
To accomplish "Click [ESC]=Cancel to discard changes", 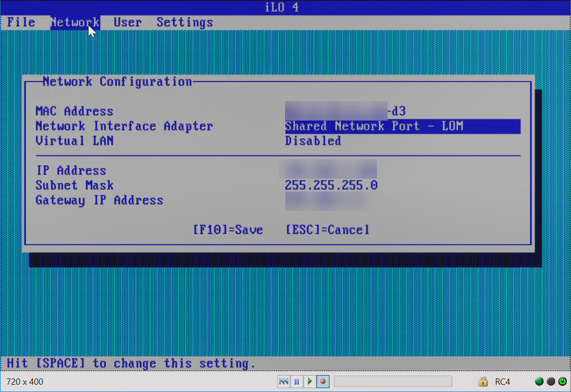I will click(328, 230).
